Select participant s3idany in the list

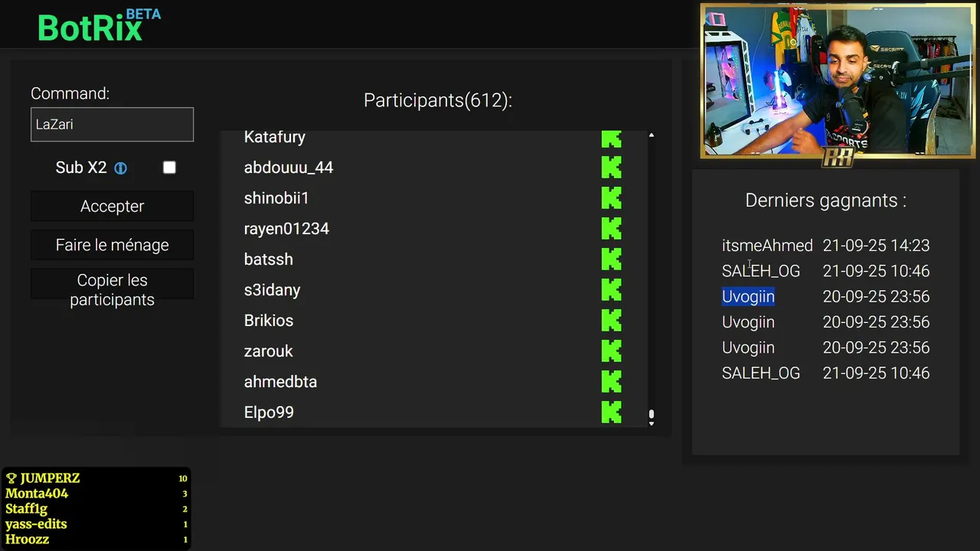(272, 290)
